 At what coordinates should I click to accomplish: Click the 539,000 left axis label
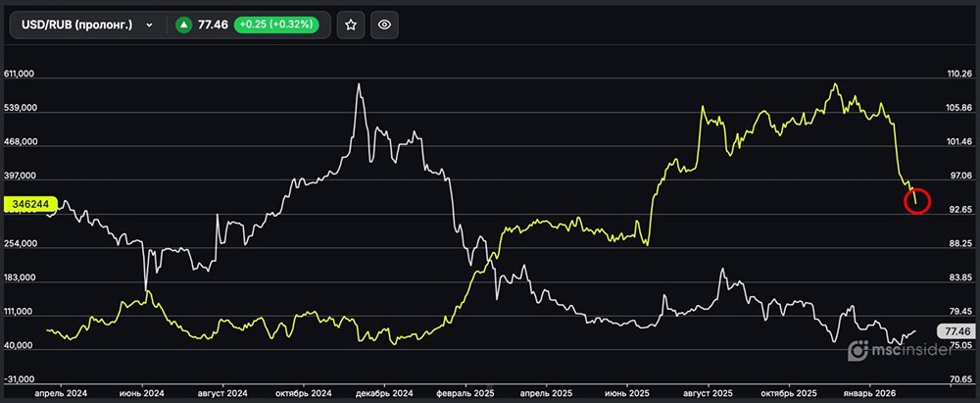[20, 108]
